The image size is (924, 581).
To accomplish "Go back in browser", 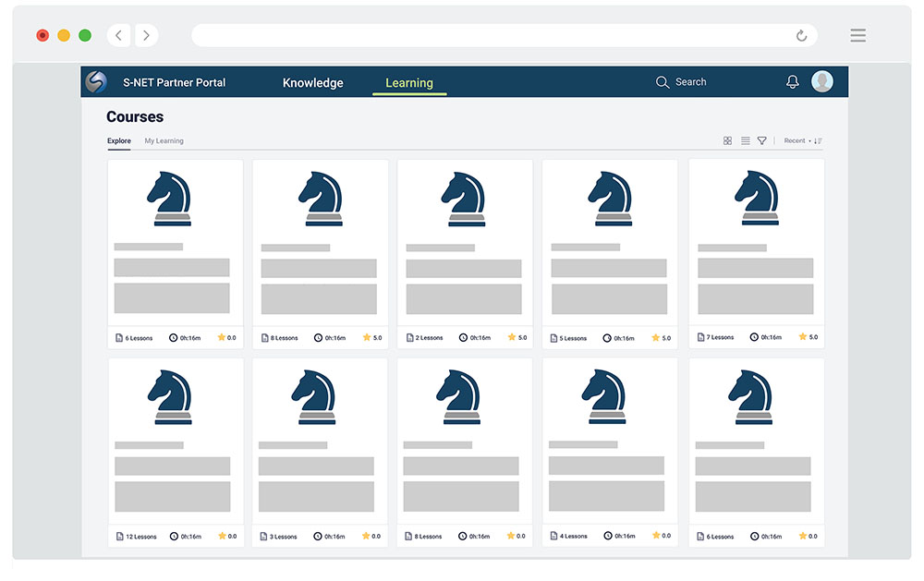I will point(118,35).
